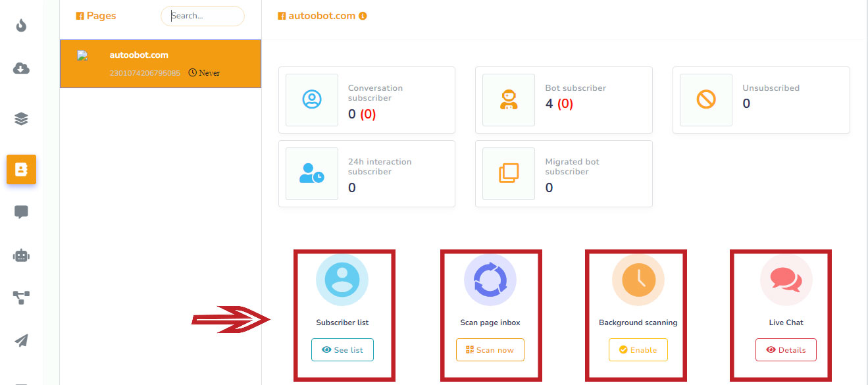Click the Scan page inbox circular arrows icon
This screenshot has height=385, width=868.
pos(490,280)
